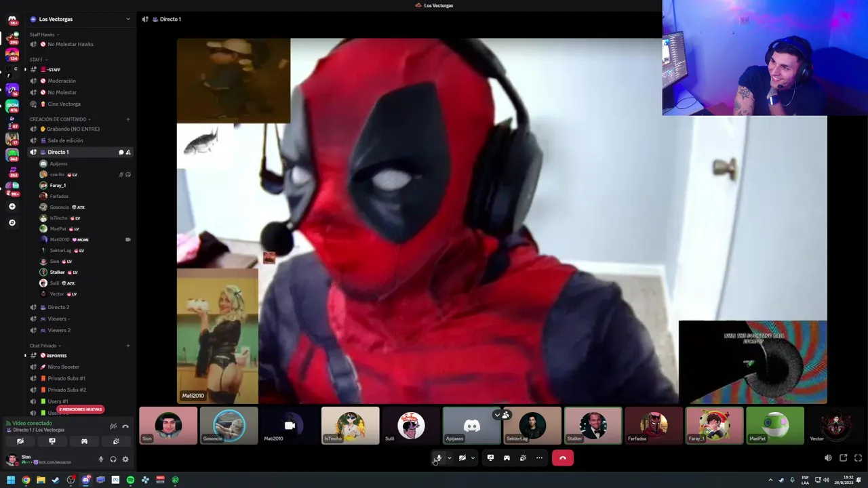Open Steam from the taskbar
868x488 pixels.
pyautogui.click(x=56, y=480)
